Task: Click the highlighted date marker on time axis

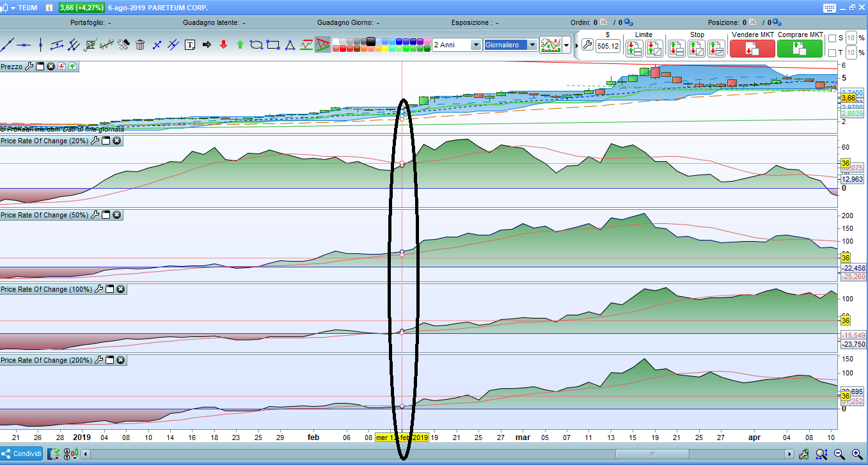Action: point(402,437)
